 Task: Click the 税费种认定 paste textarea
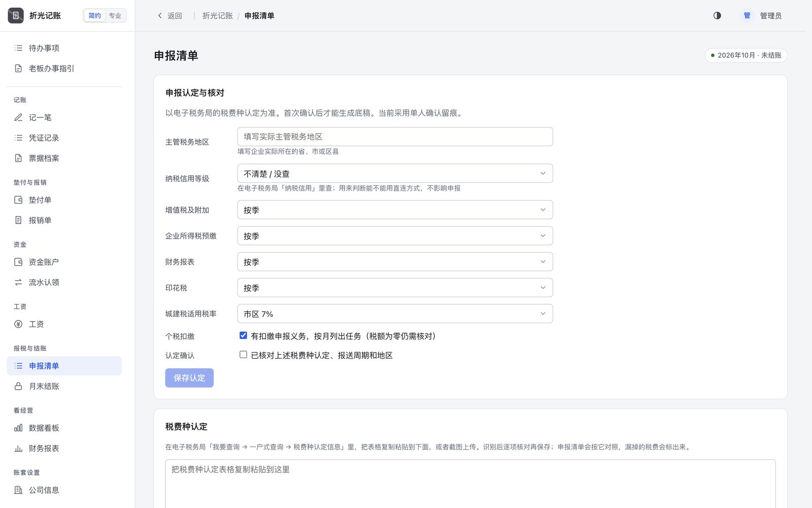(470, 484)
